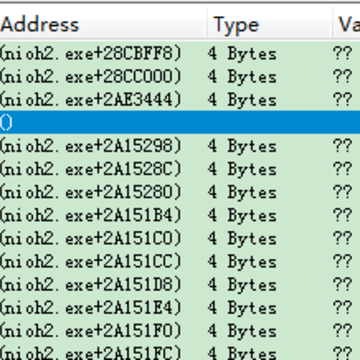Click 4 Bytes type of nioh2.exe+2A1528C
Viewport: 360px width, 360px height.
point(242,169)
